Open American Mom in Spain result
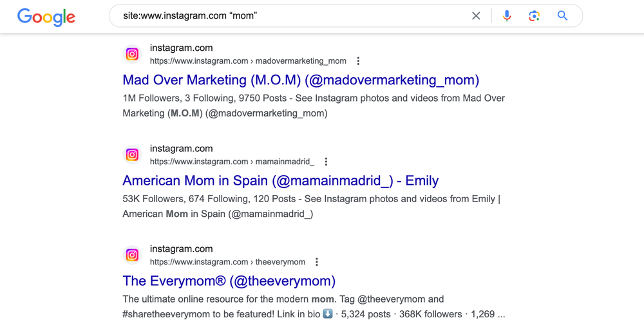This screenshot has width=644, height=336. pos(281,181)
